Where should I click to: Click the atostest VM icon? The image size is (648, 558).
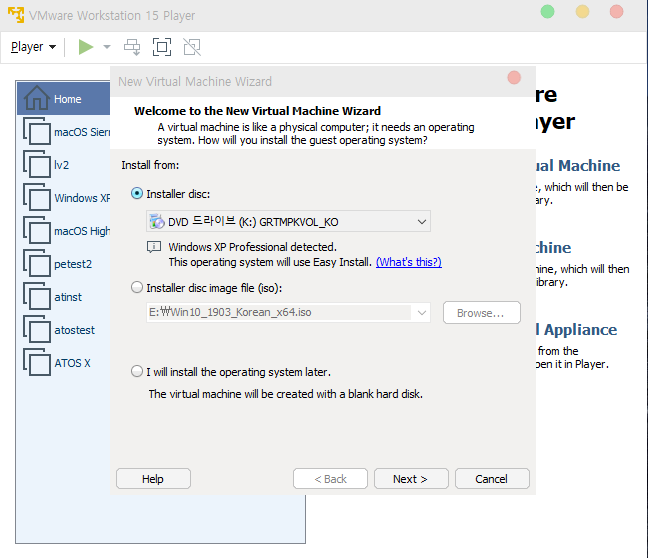37,330
